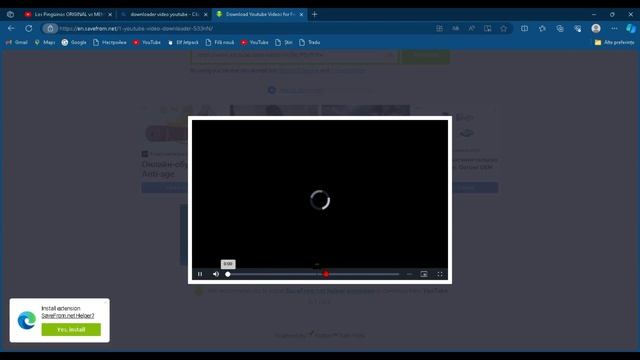Open Maps bookmark

tap(45, 42)
